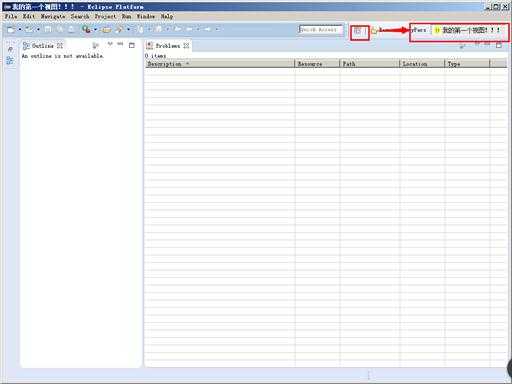This screenshot has height=384, width=512.
Task: Open Problems view menu chevron
Action: click(x=477, y=44)
